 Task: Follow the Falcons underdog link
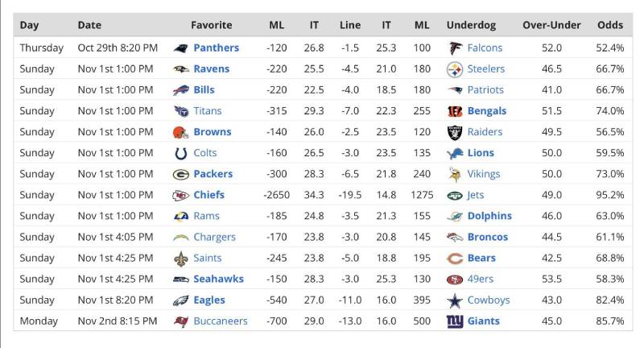[485, 48]
